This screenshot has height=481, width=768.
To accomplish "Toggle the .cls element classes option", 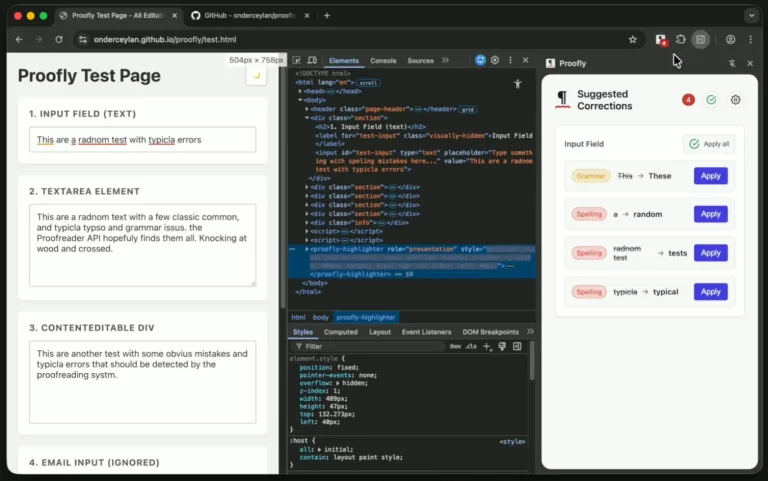I will tap(471, 346).
